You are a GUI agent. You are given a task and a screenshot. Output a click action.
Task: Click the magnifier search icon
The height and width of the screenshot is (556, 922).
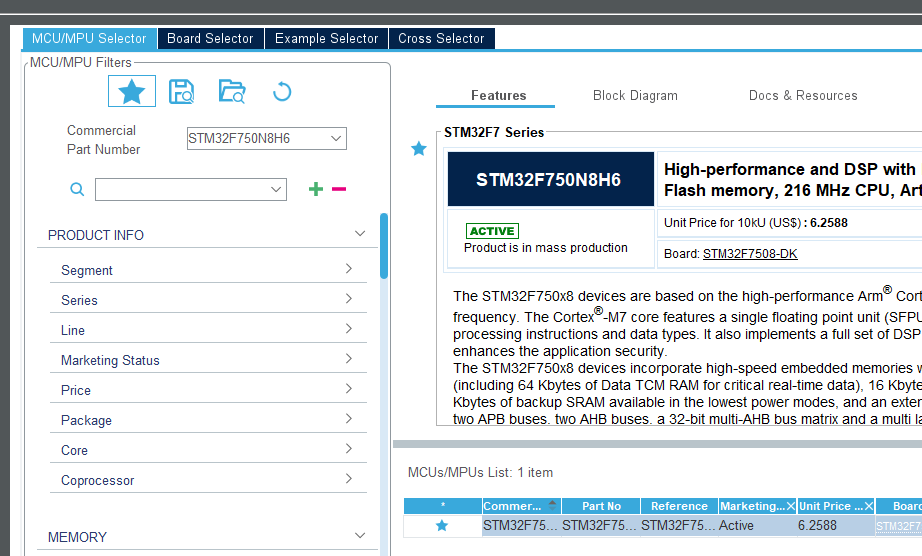pos(77,189)
